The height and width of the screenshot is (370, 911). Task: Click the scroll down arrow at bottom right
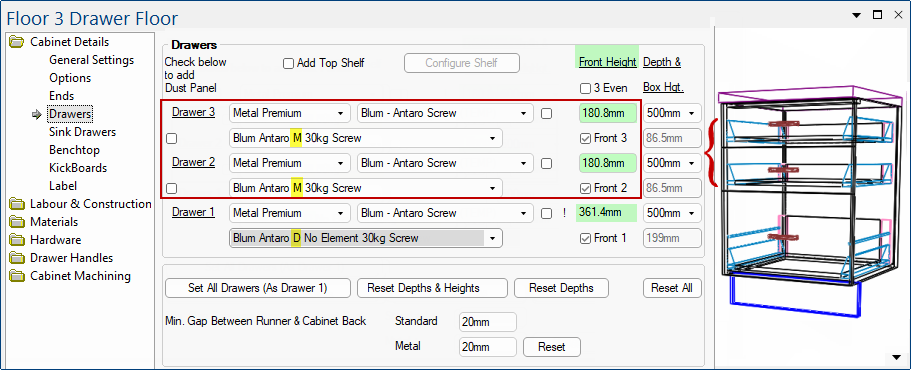click(895, 357)
